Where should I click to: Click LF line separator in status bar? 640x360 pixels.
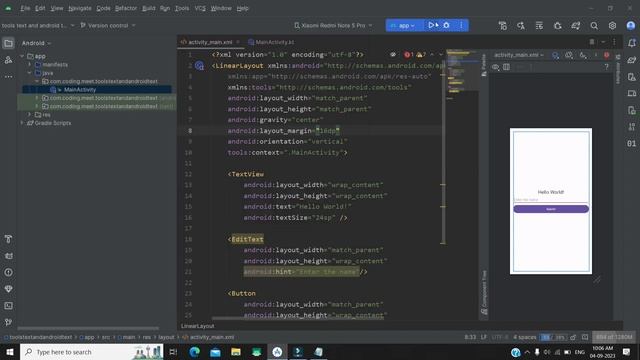pyautogui.click(x=484, y=337)
